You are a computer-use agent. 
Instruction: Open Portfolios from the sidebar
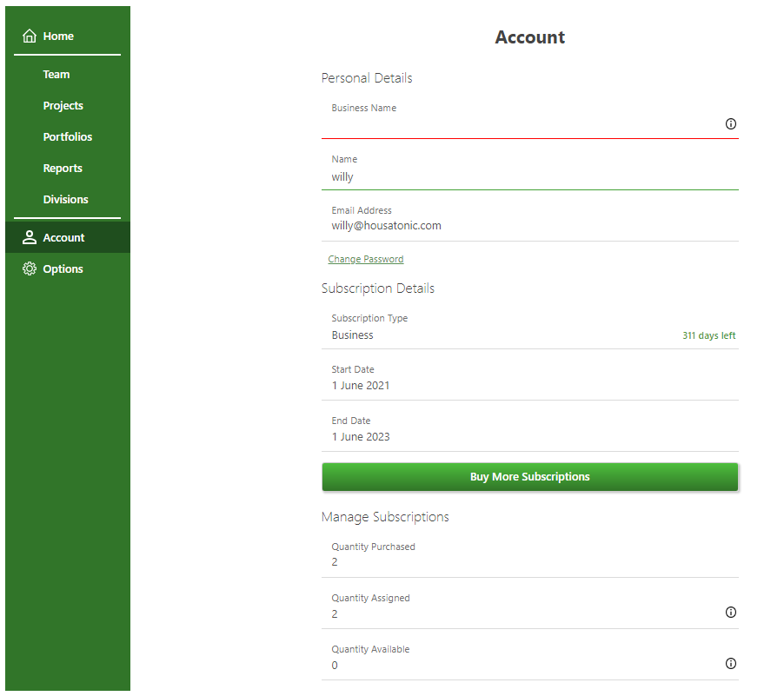coord(68,137)
